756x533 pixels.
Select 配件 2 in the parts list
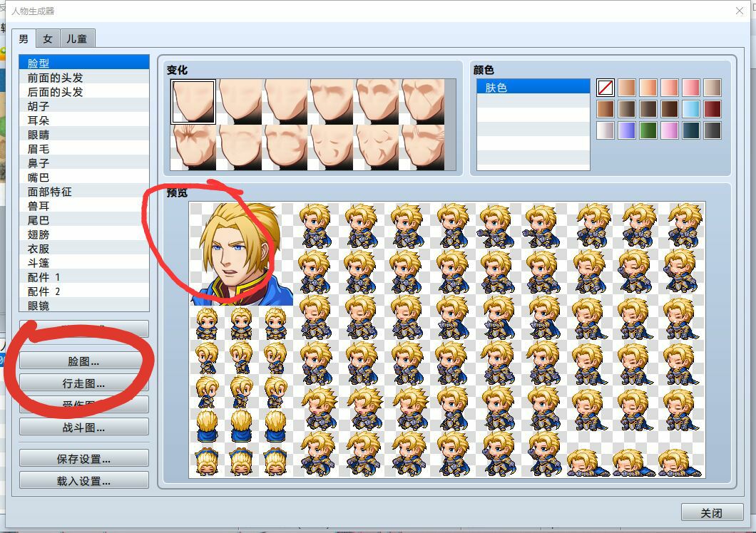[84, 291]
